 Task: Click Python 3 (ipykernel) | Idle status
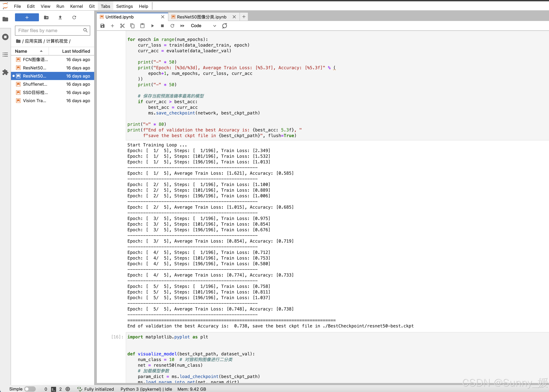click(146, 389)
